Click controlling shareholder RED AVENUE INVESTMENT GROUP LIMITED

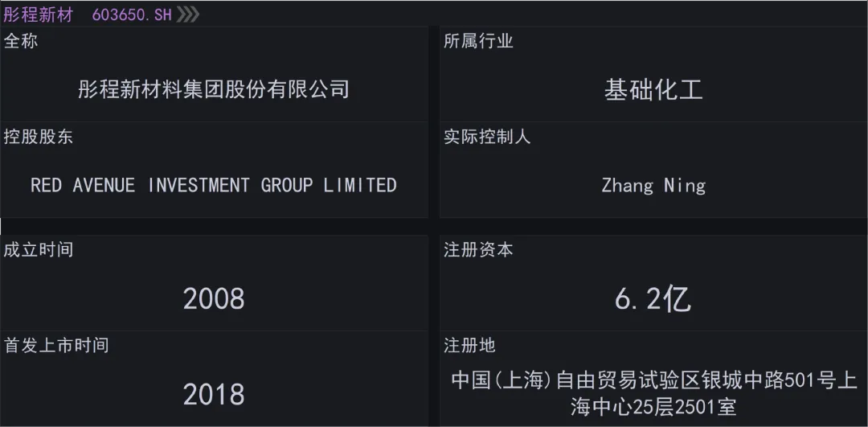point(214,185)
